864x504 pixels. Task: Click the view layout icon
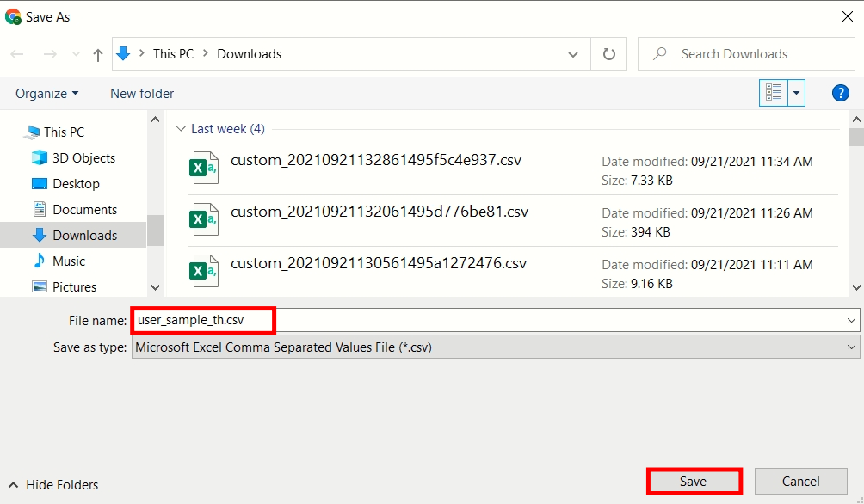tap(773, 93)
